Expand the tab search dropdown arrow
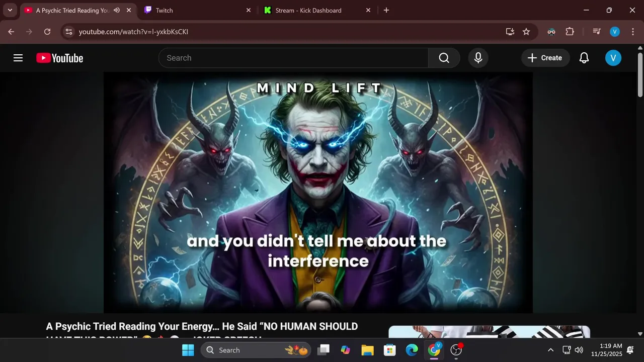 tap(10, 10)
